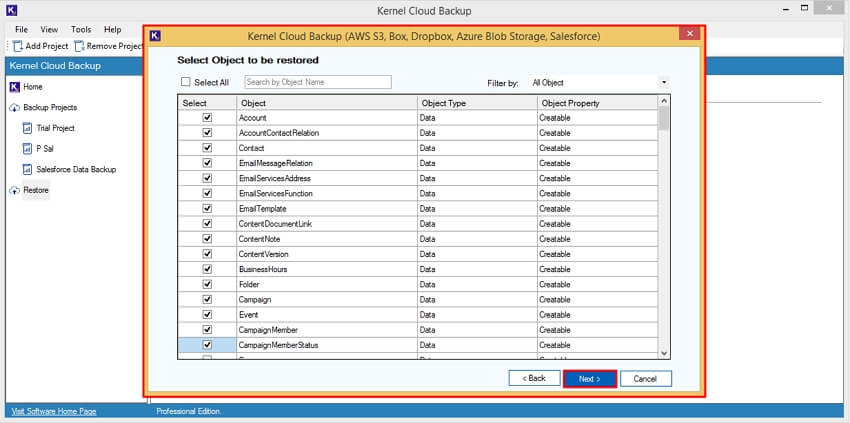Screen dimensions: 850x423
Task: Open the Tools menu
Action: (x=81, y=29)
